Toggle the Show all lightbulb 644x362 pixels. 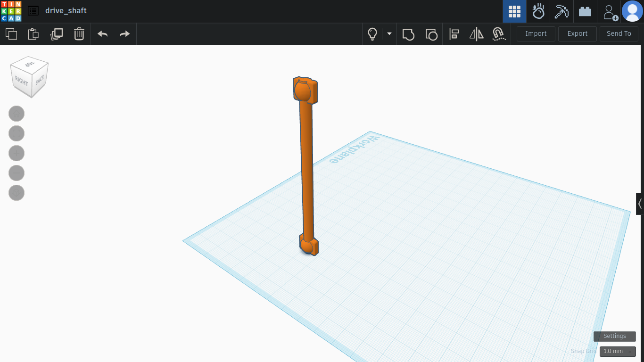click(x=372, y=34)
